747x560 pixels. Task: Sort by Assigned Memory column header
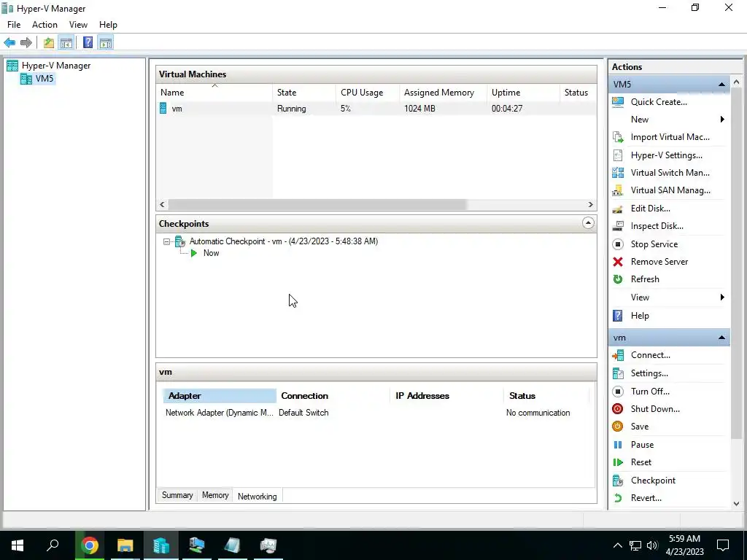pos(443,93)
